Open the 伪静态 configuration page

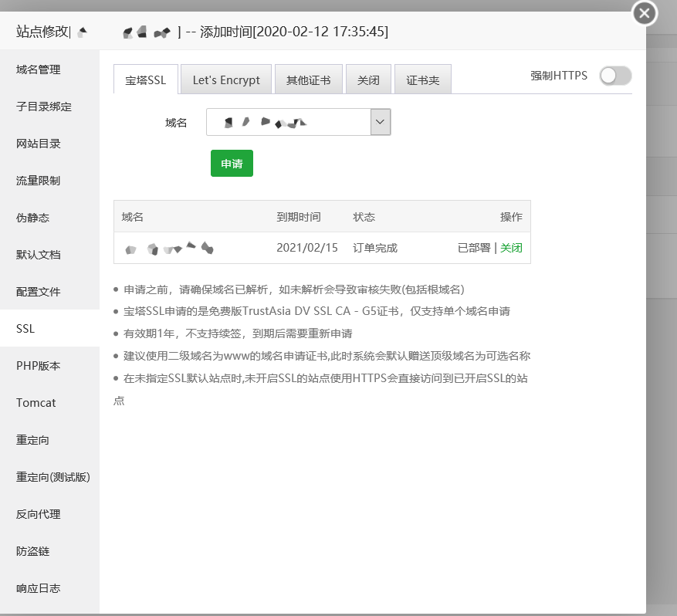(33, 218)
